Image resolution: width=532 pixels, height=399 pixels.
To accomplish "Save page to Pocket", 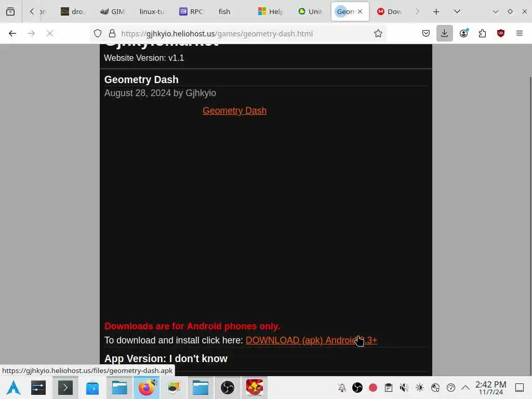I will (x=426, y=33).
